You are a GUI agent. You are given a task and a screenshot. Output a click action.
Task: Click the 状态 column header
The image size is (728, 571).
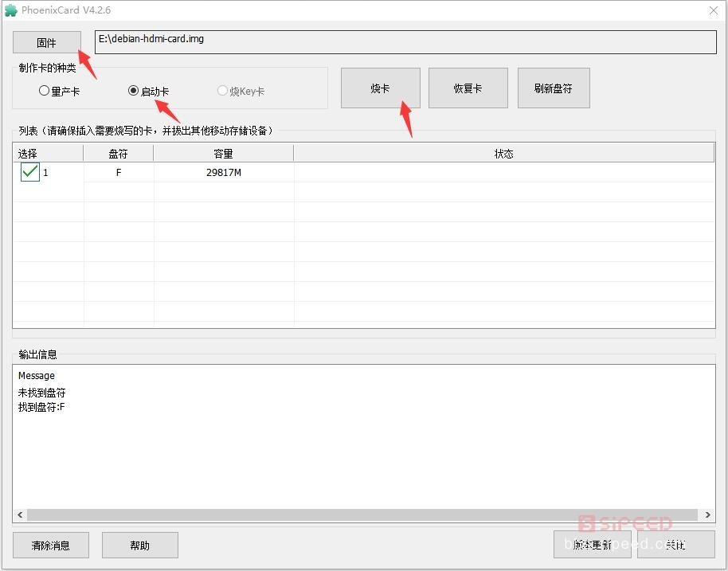[x=503, y=153]
